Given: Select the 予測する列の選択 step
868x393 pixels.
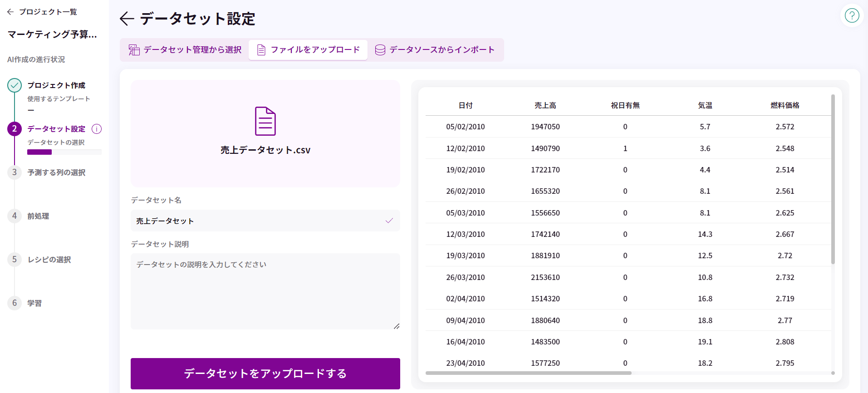Looking at the screenshot, I should (56, 172).
